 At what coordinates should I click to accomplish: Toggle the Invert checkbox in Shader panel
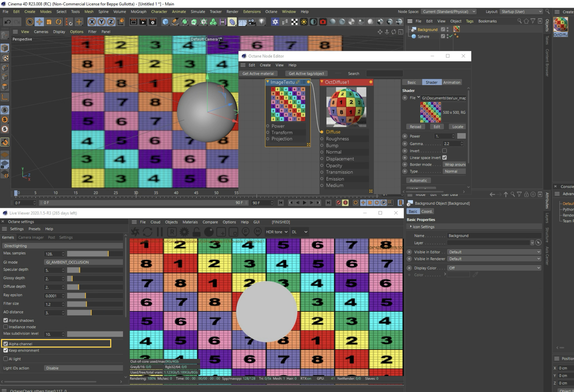pyautogui.click(x=444, y=151)
